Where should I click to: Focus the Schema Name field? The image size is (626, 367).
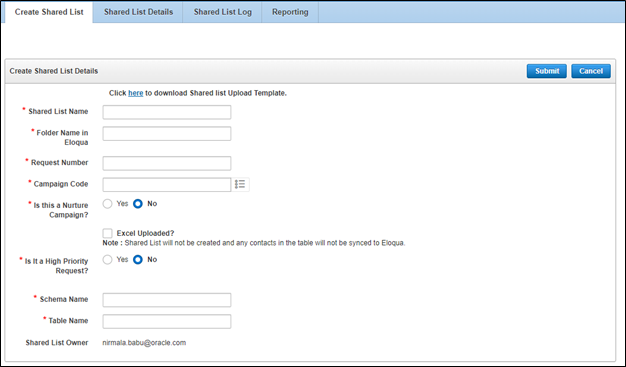coord(167,300)
